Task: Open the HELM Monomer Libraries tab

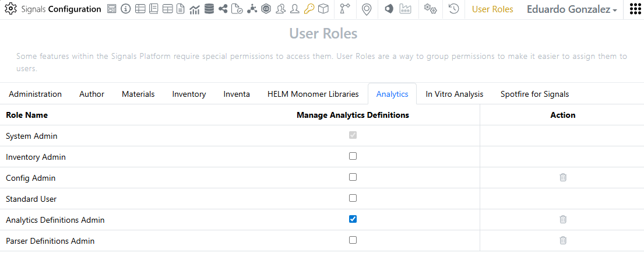Action: [313, 94]
